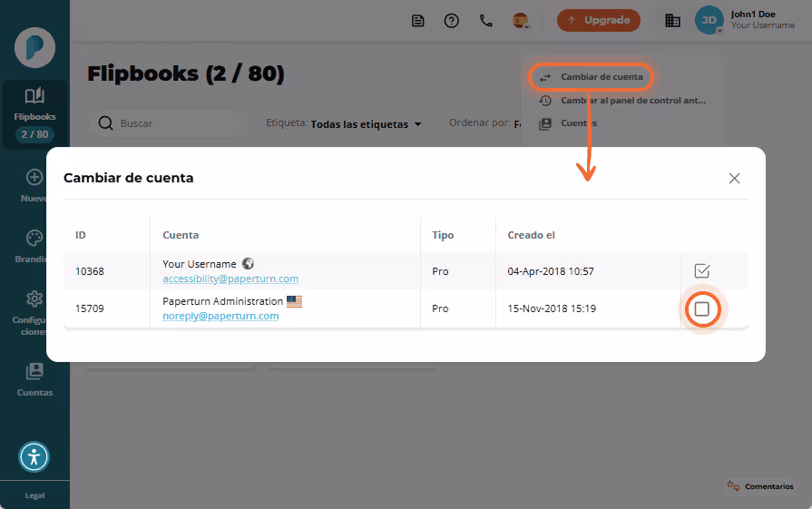Click Paperturn Administration account name

point(222,301)
